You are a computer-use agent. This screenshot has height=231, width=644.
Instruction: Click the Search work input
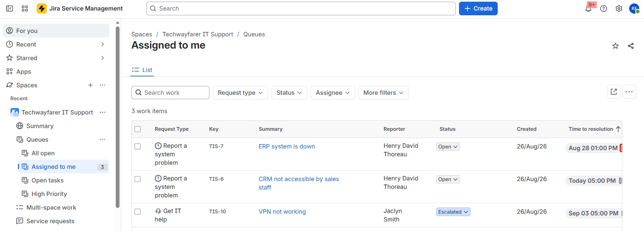170,93
